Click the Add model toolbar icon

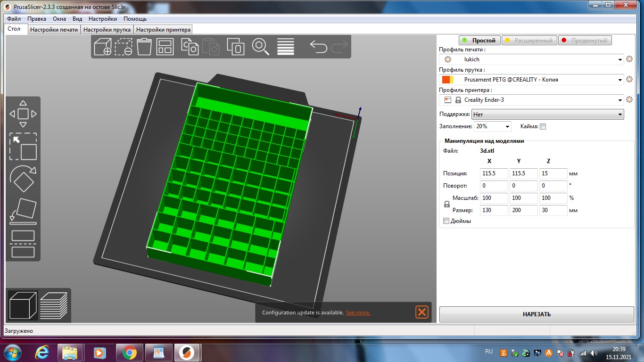103,47
